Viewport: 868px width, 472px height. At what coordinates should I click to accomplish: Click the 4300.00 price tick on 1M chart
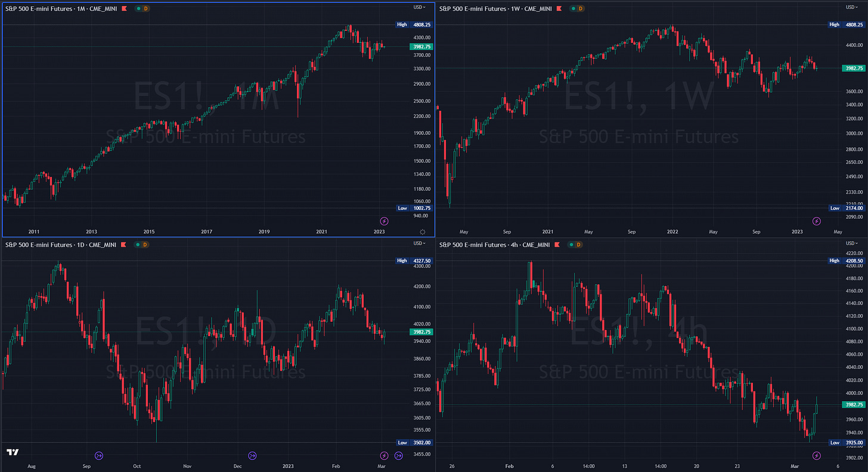click(x=422, y=38)
